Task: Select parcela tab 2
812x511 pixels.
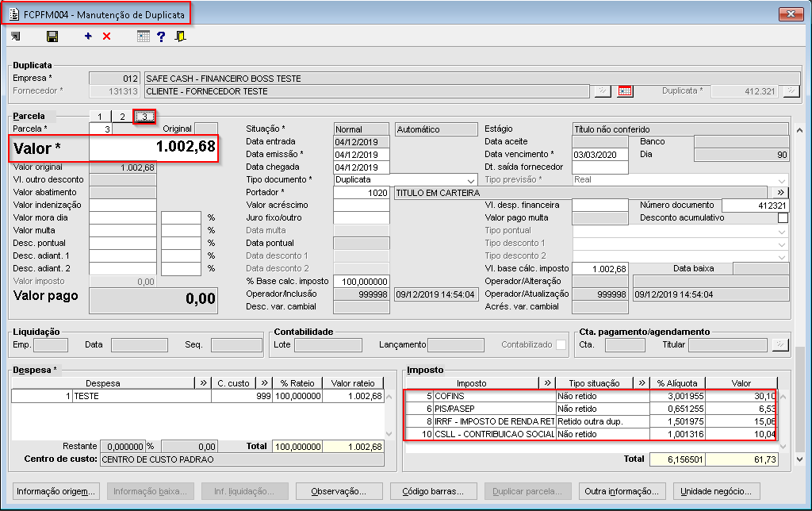Action: (122, 117)
